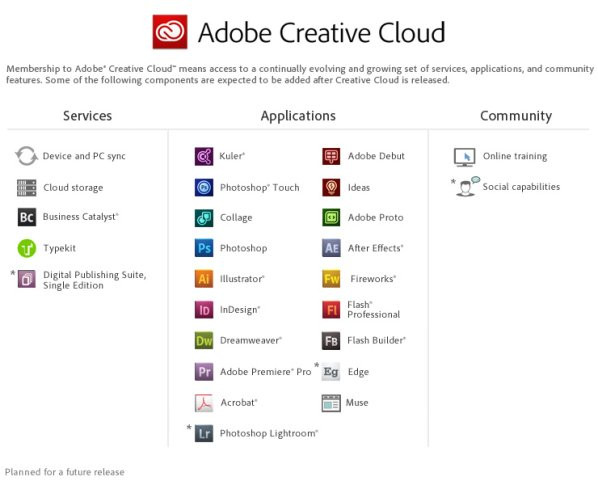Screen dimensions: 598x485
Task: Click the 'Adobe Proto' label
Action: click(376, 217)
